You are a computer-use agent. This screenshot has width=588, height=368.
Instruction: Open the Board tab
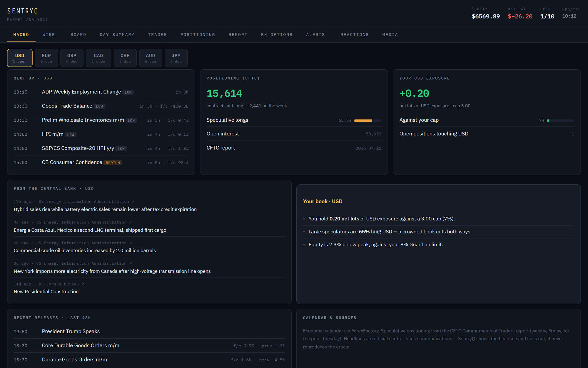click(78, 35)
